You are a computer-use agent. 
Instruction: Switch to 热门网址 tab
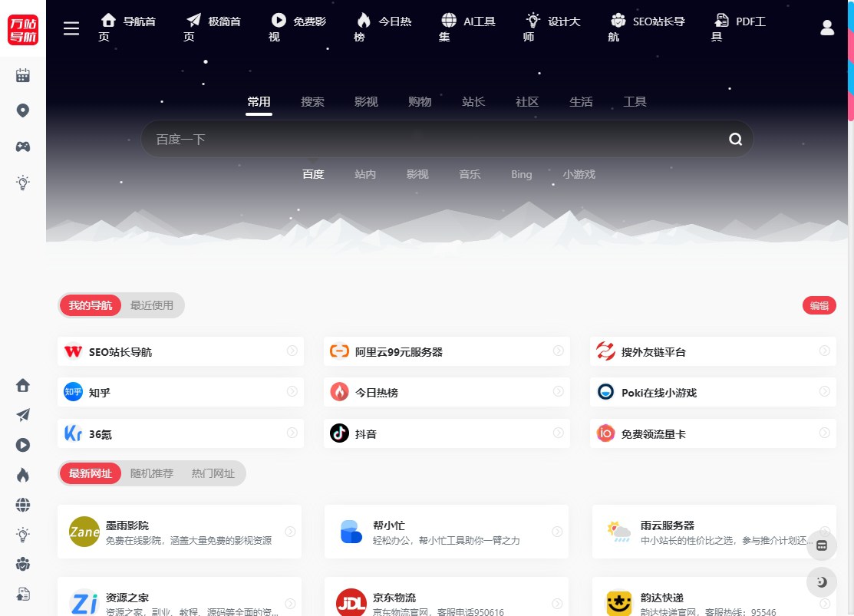pyautogui.click(x=213, y=473)
